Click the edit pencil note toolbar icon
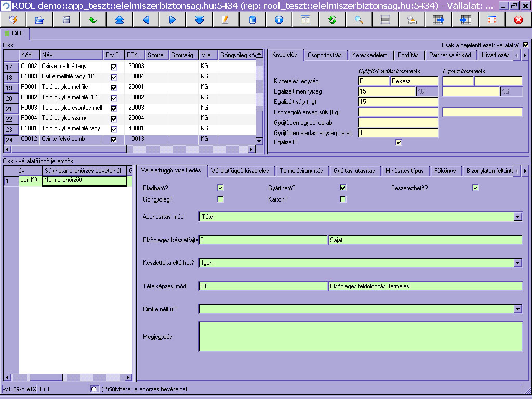Screen dimensions: 532x399 (225, 20)
